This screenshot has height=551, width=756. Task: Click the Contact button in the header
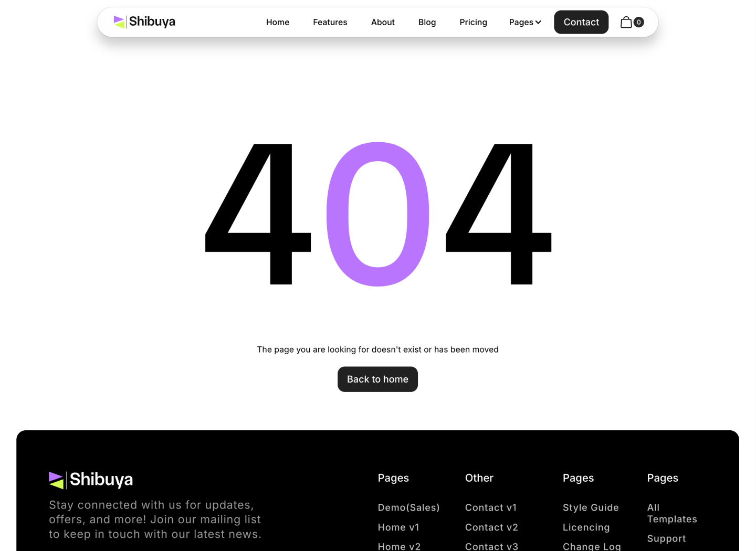coord(581,22)
